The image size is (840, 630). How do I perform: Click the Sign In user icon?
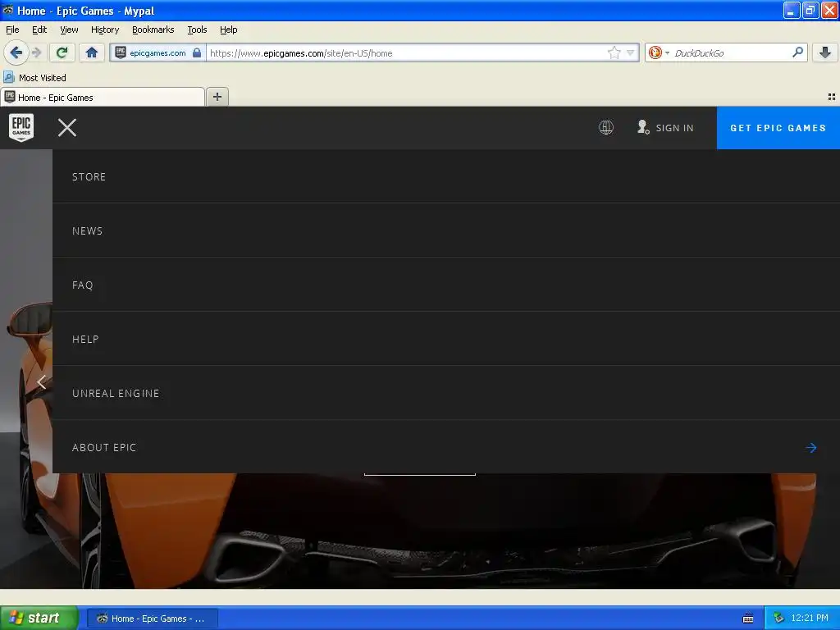(643, 127)
